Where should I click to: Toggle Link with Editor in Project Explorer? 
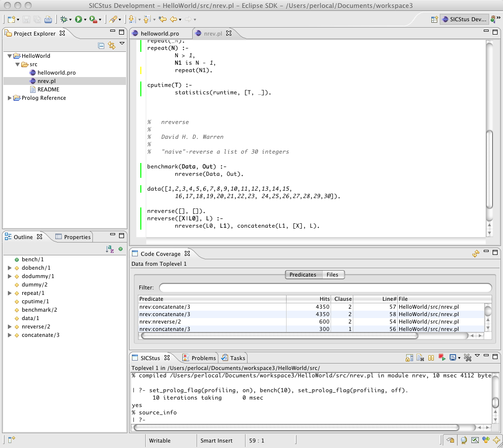click(112, 45)
